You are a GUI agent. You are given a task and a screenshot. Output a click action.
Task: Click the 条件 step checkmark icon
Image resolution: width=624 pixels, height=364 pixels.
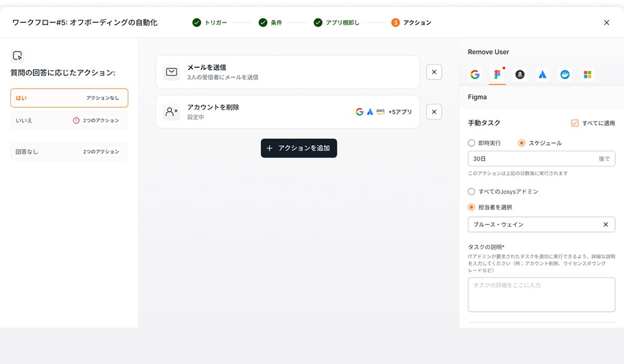coord(263,22)
